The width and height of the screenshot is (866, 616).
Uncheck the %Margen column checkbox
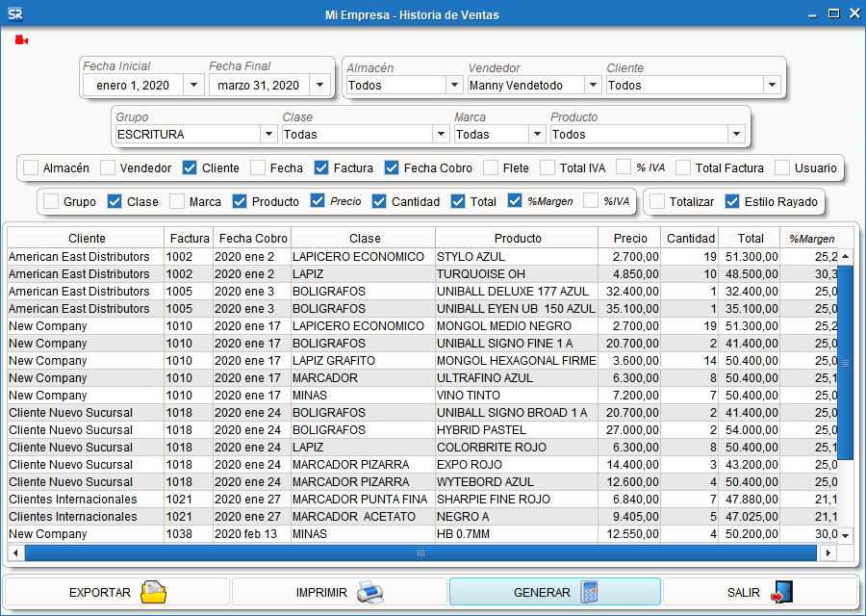tap(515, 201)
